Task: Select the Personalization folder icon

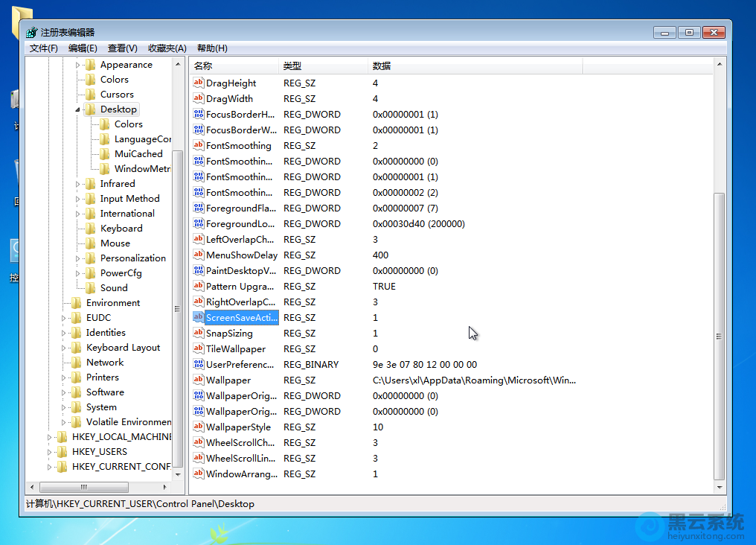Action: [90, 258]
